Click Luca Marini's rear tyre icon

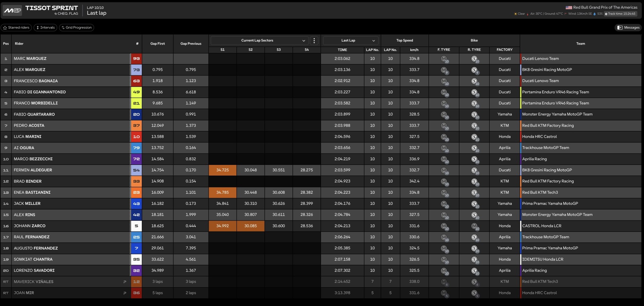(x=475, y=137)
